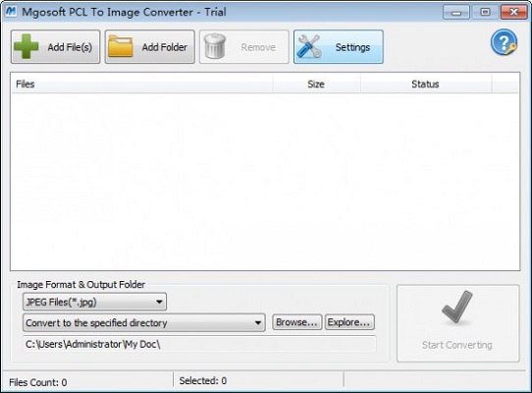Click the Add File(s) button
Image resolution: width=532 pixels, height=393 pixels.
55,47
